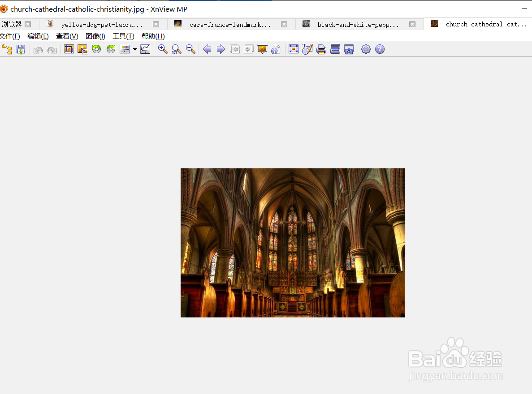Toggle fullscreen view mode
The width and height of the screenshot is (532, 394).
coord(293,49)
